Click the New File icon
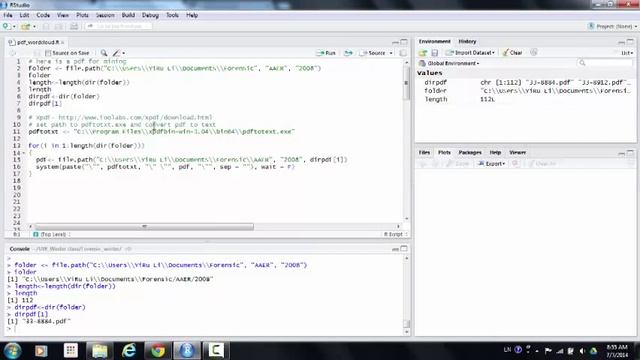Screen dimensions: 640x360 click(7, 26)
